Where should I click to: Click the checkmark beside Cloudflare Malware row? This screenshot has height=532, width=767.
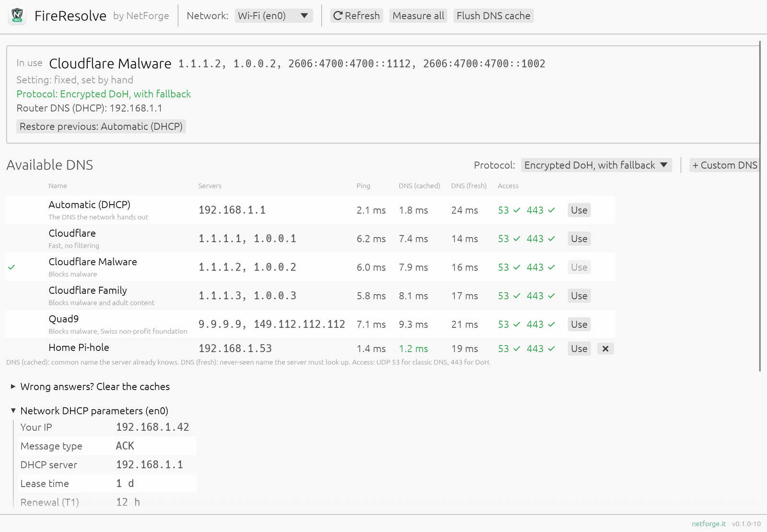12,267
